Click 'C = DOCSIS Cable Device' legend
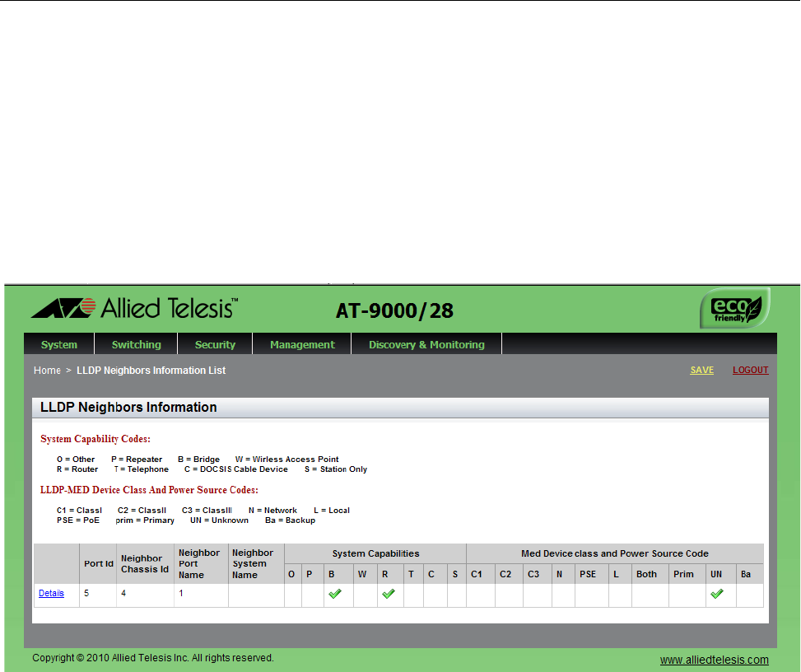 click(x=236, y=469)
